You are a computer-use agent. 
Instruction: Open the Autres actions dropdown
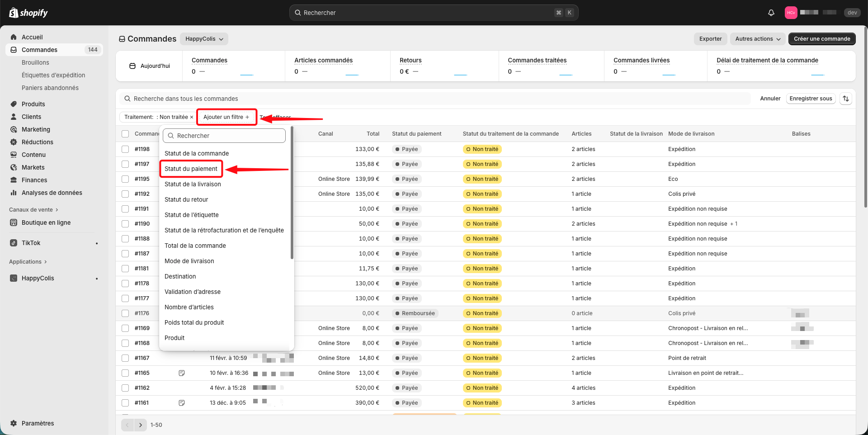(758, 39)
